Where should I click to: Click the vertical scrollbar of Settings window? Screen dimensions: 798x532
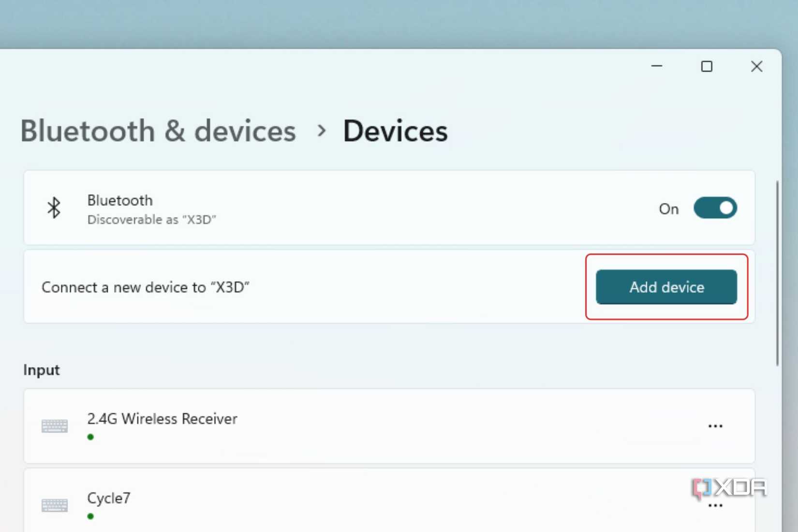pyautogui.click(x=777, y=273)
